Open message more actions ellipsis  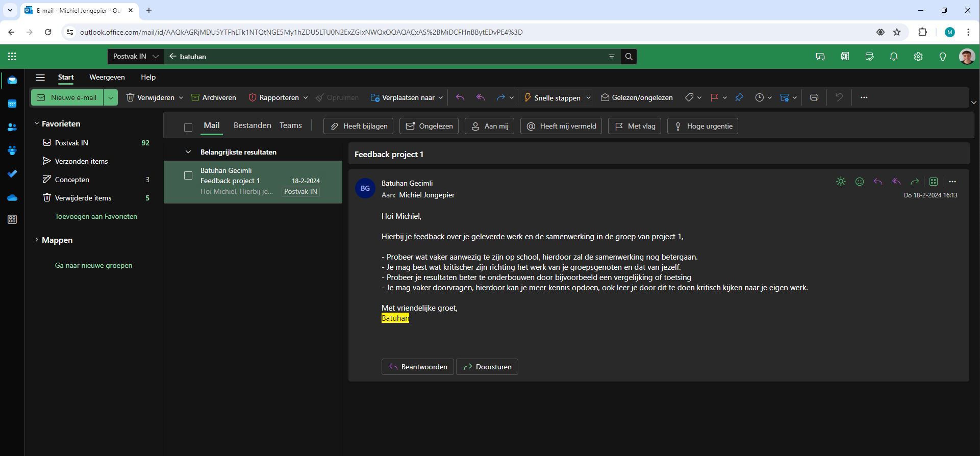(952, 182)
